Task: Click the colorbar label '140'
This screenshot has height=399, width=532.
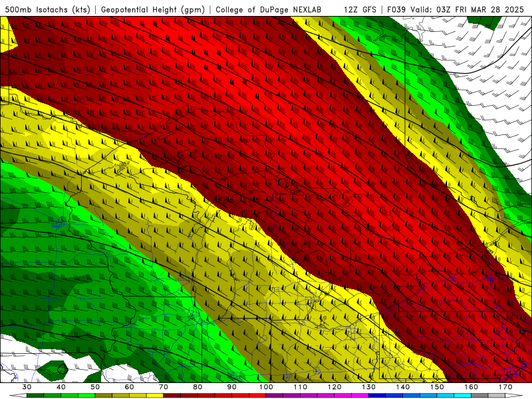Action: point(403,387)
